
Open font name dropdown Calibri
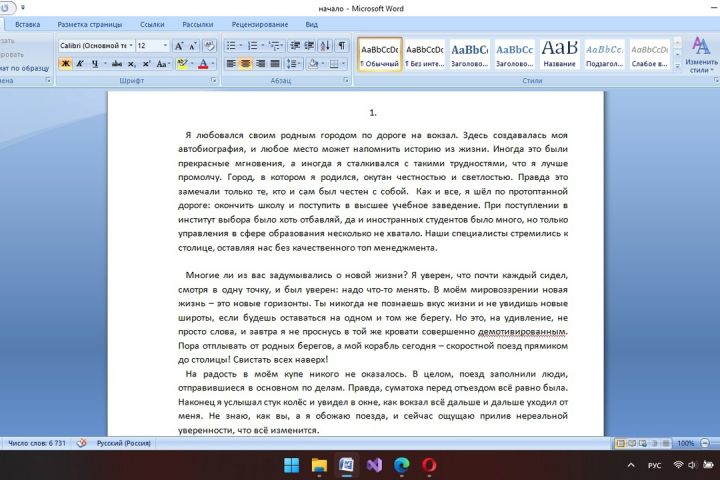pos(131,46)
